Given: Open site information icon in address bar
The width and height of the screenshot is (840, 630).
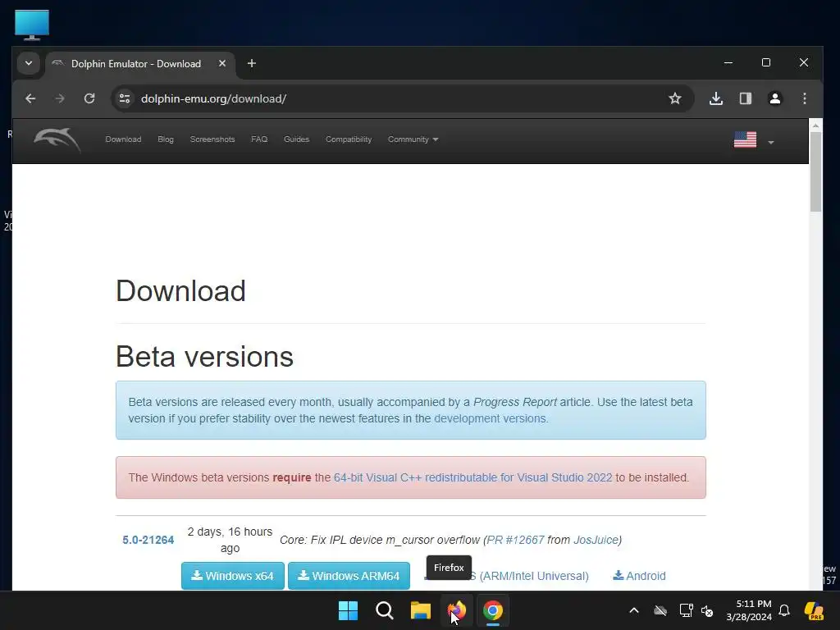Looking at the screenshot, I should pos(125,98).
